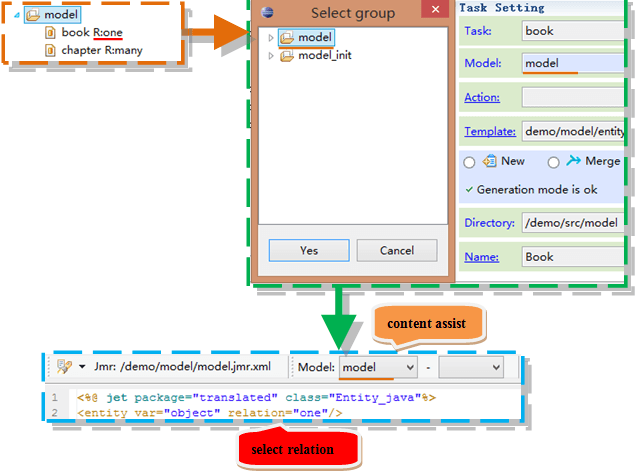Image resolution: width=635 pixels, height=474 pixels.
Task: Select model_init group in dialog
Action: [x=316, y=55]
